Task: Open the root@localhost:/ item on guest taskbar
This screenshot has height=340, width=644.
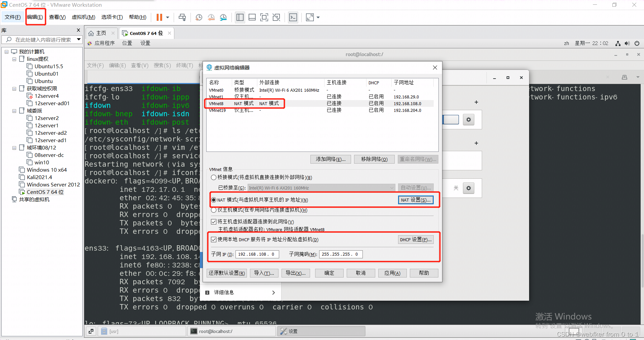Action: pyautogui.click(x=232, y=331)
